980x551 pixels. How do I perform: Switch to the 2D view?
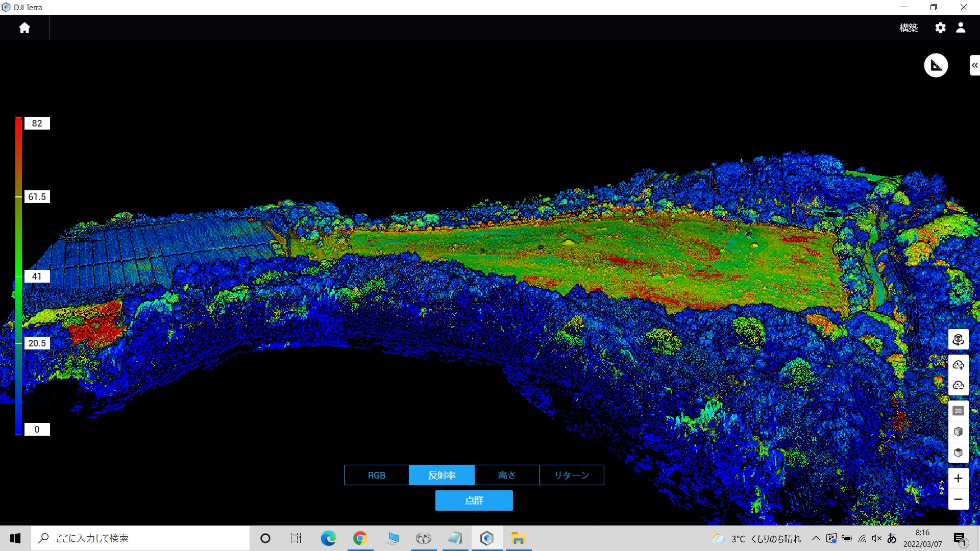(958, 411)
